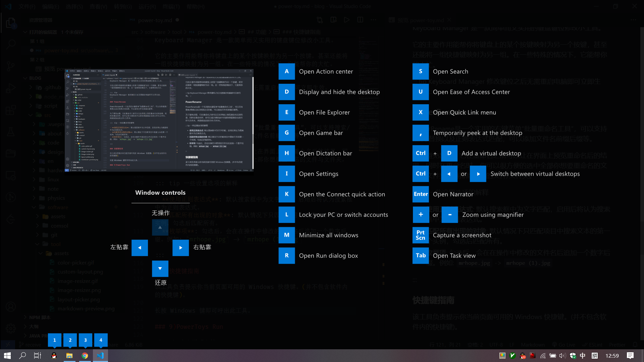
Task: Open the Search view in activity bar
Action: (x=11, y=44)
